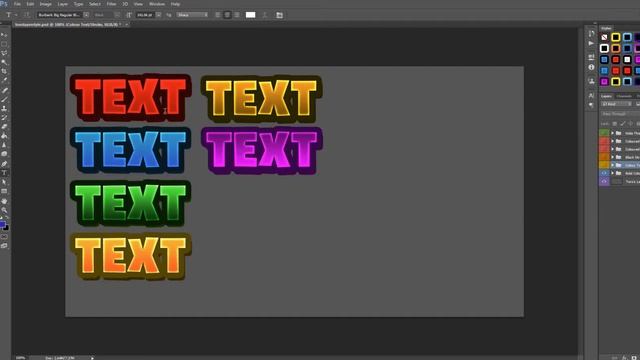
Task: Set center text alignment
Action: (227, 15)
